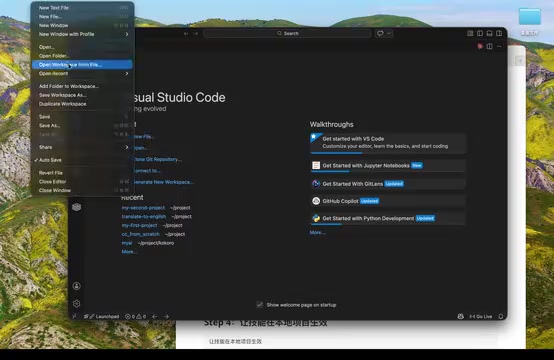The width and height of the screenshot is (554, 360).
Task: Expand the Open Recent submenu
Action: coord(82,73)
